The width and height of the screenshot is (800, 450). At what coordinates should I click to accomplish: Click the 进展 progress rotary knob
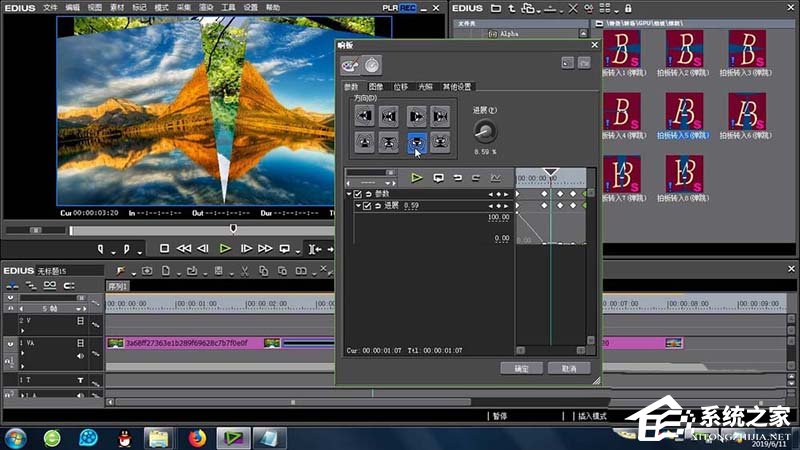click(485, 129)
